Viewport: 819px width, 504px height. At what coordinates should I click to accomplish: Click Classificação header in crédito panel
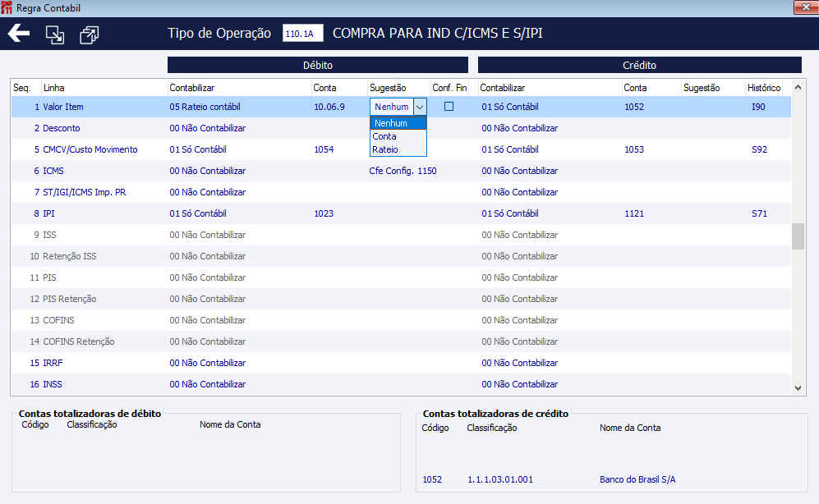pos(492,428)
